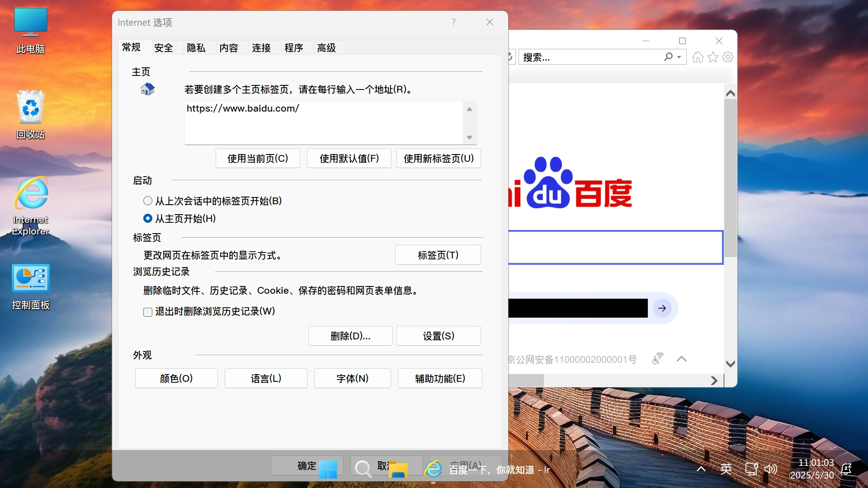Collapse the Baidu footer with the up chevron
The image size is (868, 488).
coord(682,359)
